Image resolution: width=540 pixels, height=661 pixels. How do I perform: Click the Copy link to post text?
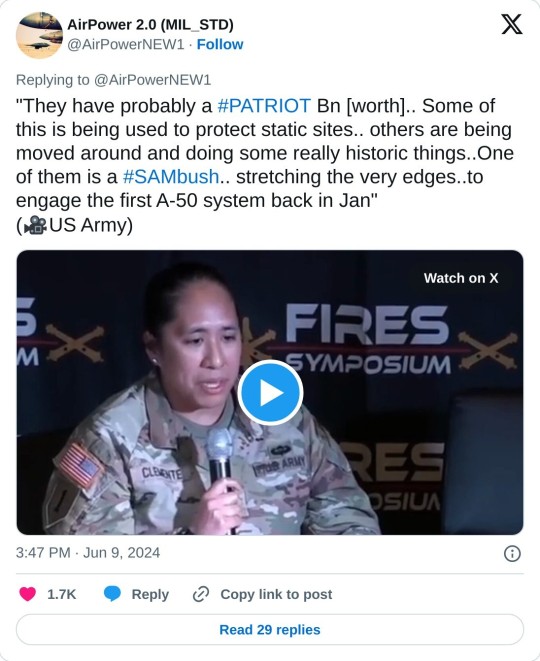276,594
